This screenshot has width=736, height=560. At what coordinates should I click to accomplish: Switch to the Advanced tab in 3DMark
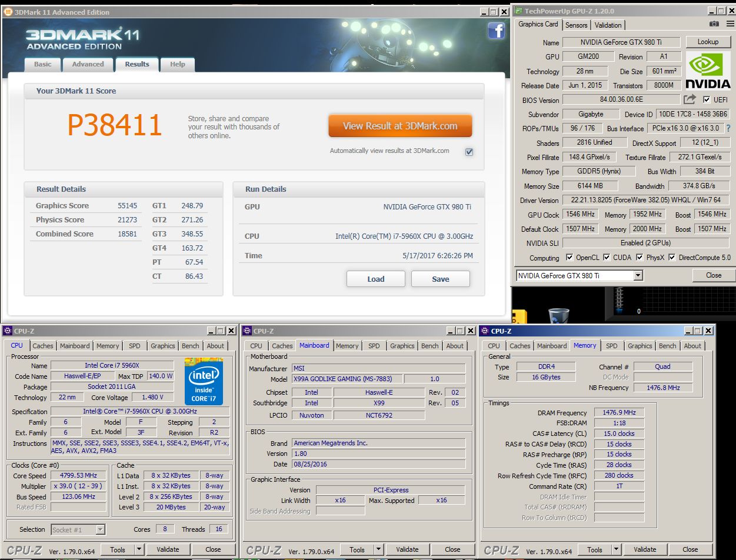(88, 64)
